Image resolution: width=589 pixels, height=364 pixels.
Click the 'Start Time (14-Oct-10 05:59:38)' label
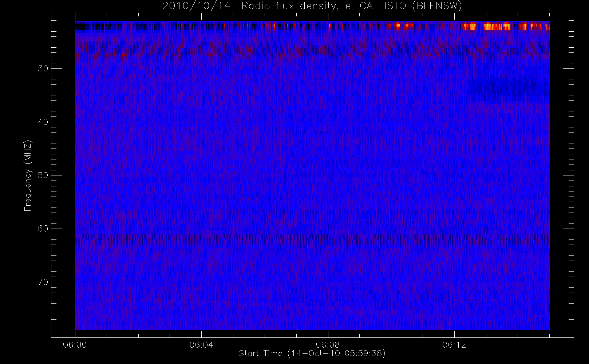(312, 353)
